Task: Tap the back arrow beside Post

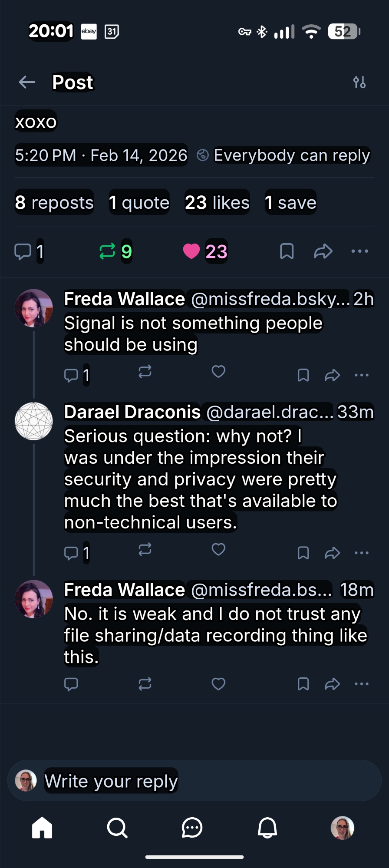Action: tap(27, 82)
